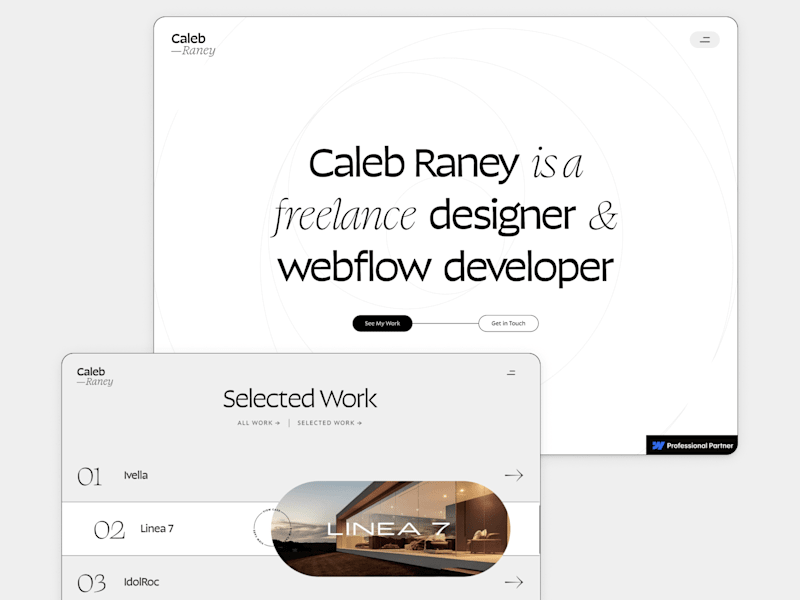
Task: Open the All Work link
Action: coord(258,423)
